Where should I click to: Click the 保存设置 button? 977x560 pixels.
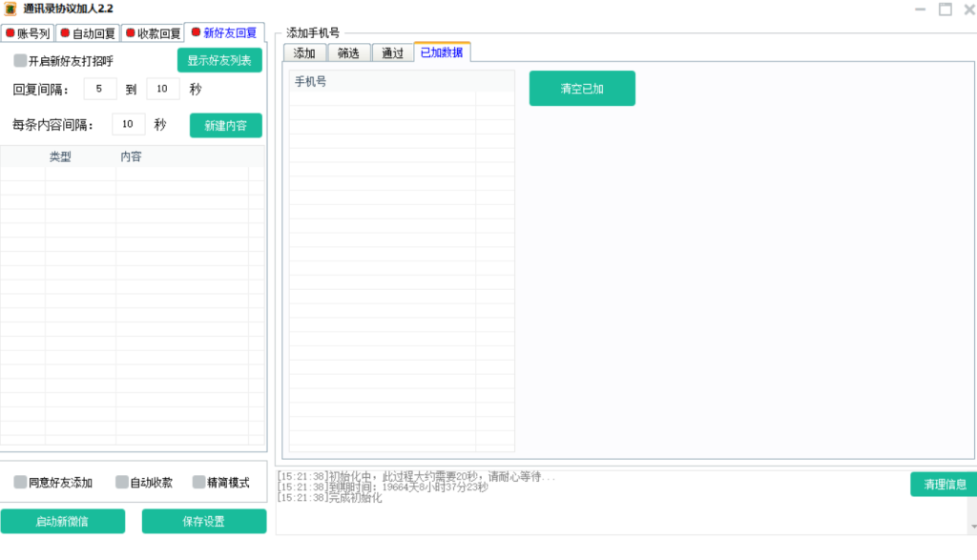click(x=204, y=522)
